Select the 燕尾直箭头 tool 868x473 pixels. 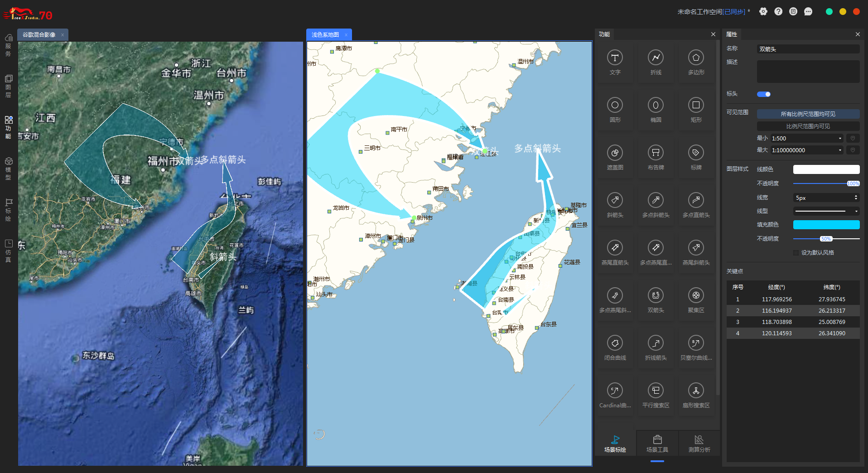coord(615,252)
